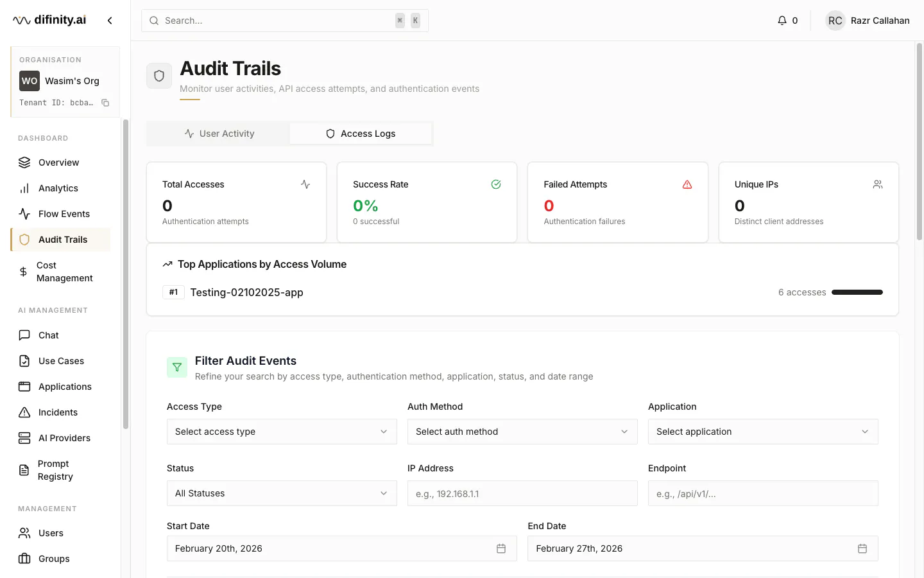
Task: Click the Chat bubble icon in sidebar
Action: (24, 335)
